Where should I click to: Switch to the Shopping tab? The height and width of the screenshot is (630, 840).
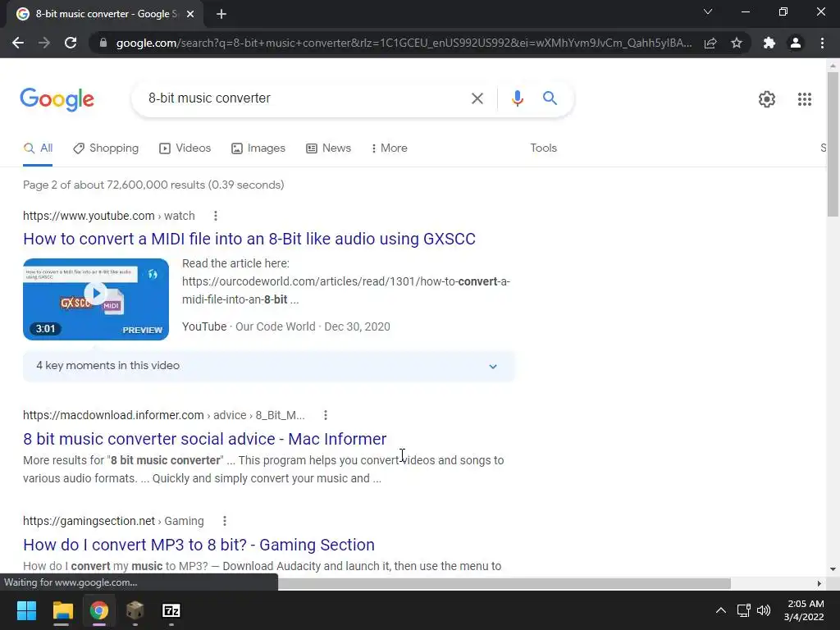106,148
